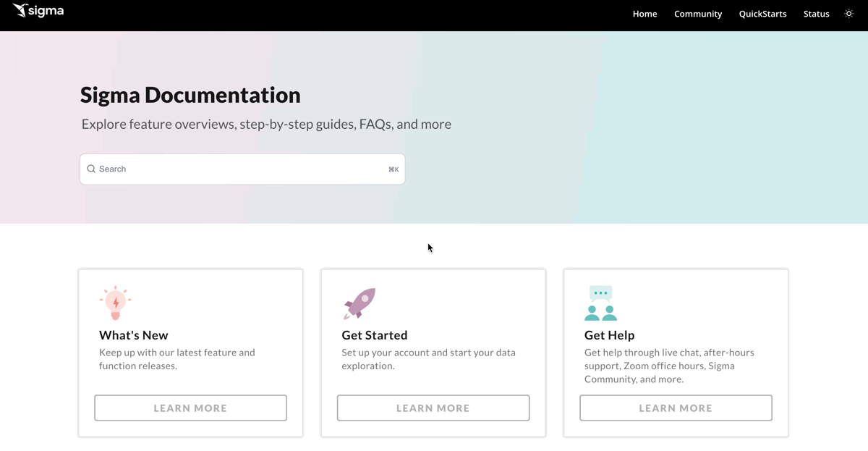Open the Home nav link
This screenshot has width=868, height=451.
pyautogui.click(x=644, y=14)
